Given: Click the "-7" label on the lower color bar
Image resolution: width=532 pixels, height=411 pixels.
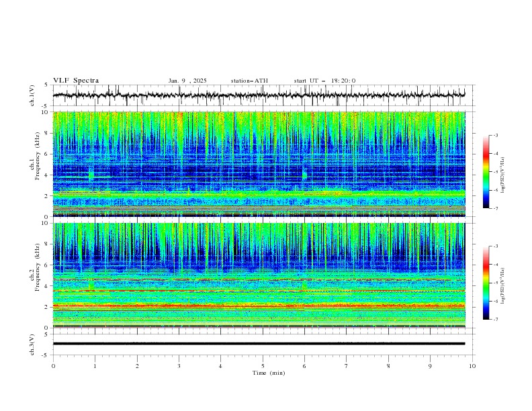Looking at the screenshot, I should tap(495, 320).
